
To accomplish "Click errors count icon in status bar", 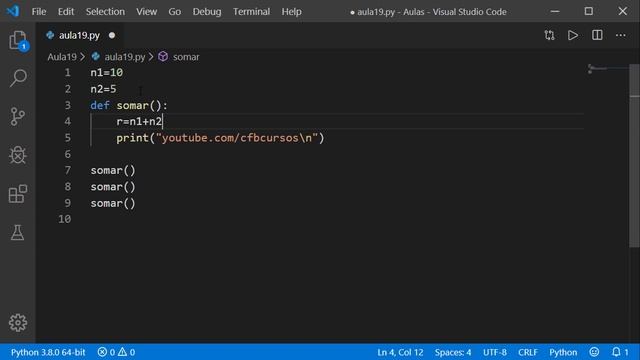I will (102, 352).
